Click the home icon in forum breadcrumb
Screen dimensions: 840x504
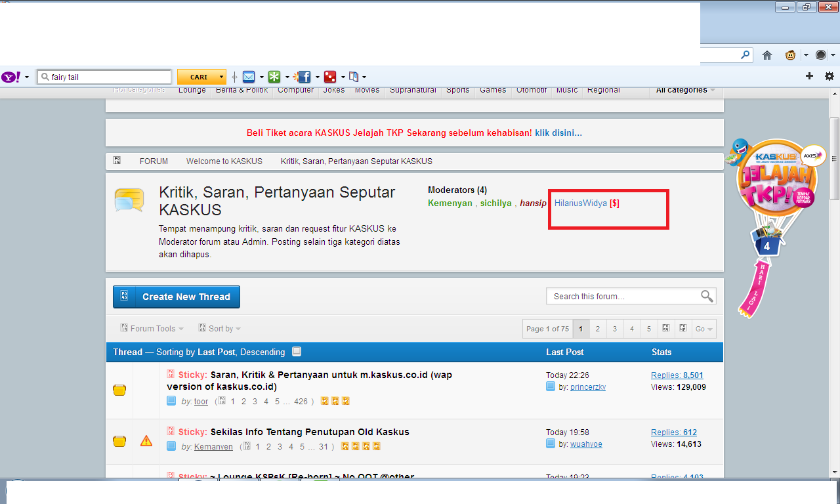click(x=117, y=161)
